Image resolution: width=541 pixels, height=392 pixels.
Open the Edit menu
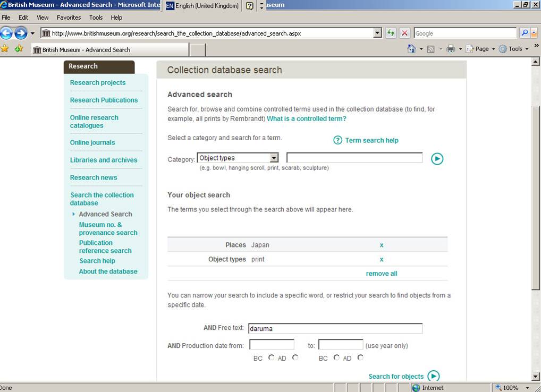pyautogui.click(x=23, y=18)
